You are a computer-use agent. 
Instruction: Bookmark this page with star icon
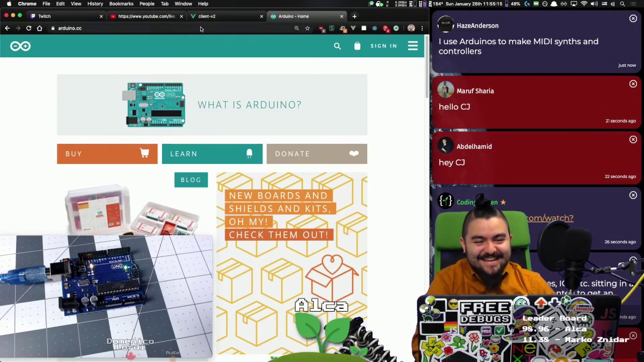(307, 28)
